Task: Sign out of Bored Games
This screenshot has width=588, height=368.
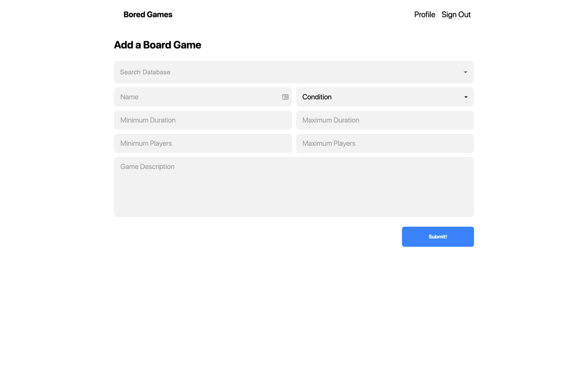Action: 456,14
